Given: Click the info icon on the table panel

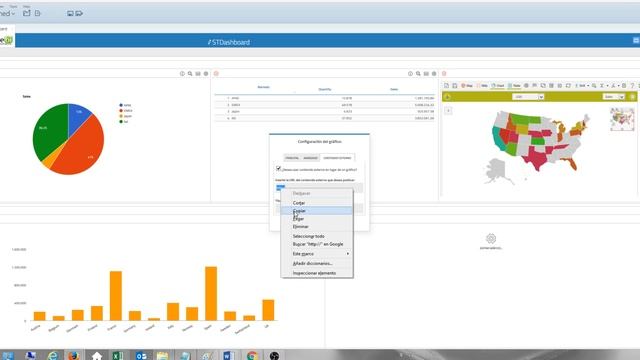Looking at the screenshot, I should coord(410,74).
